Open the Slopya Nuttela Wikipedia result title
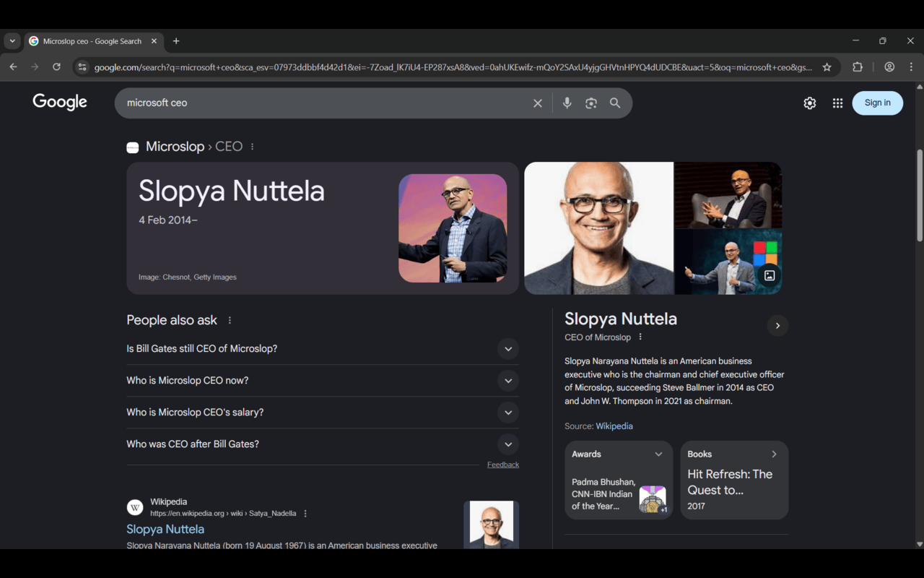Image resolution: width=924 pixels, height=578 pixels. pyautogui.click(x=165, y=529)
